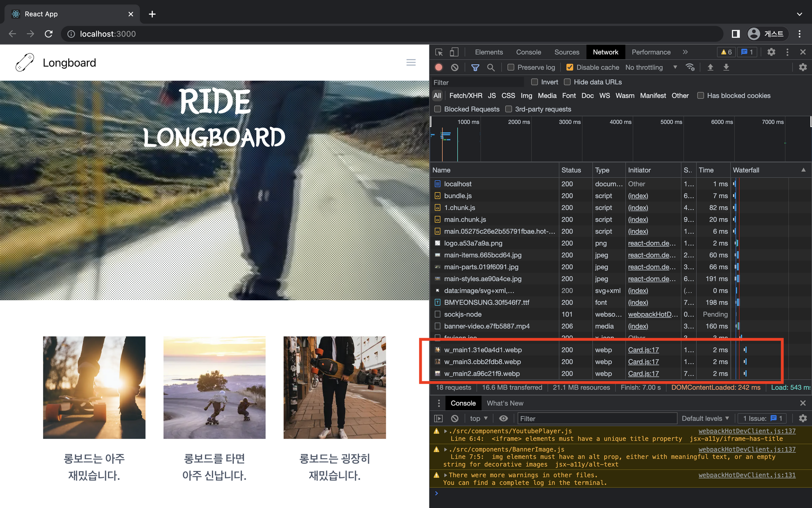This screenshot has width=812, height=508.
Task: Toggle the network filter funnel icon
Action: (x=475, y=67)
